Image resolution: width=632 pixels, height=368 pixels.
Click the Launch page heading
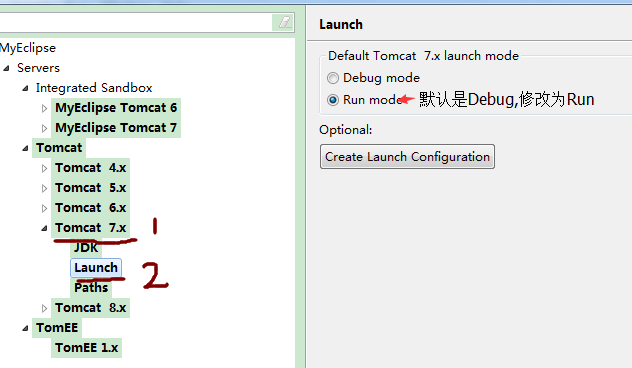click(341, 25)
